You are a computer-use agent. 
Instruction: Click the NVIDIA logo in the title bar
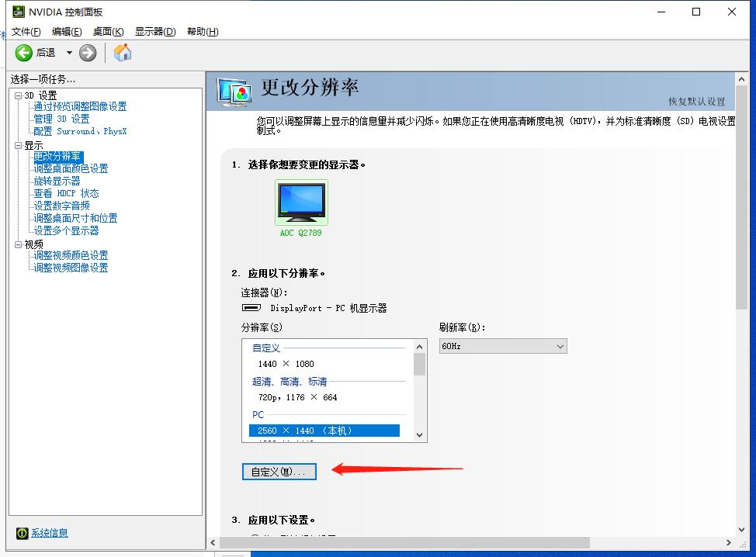click(17, 12)
